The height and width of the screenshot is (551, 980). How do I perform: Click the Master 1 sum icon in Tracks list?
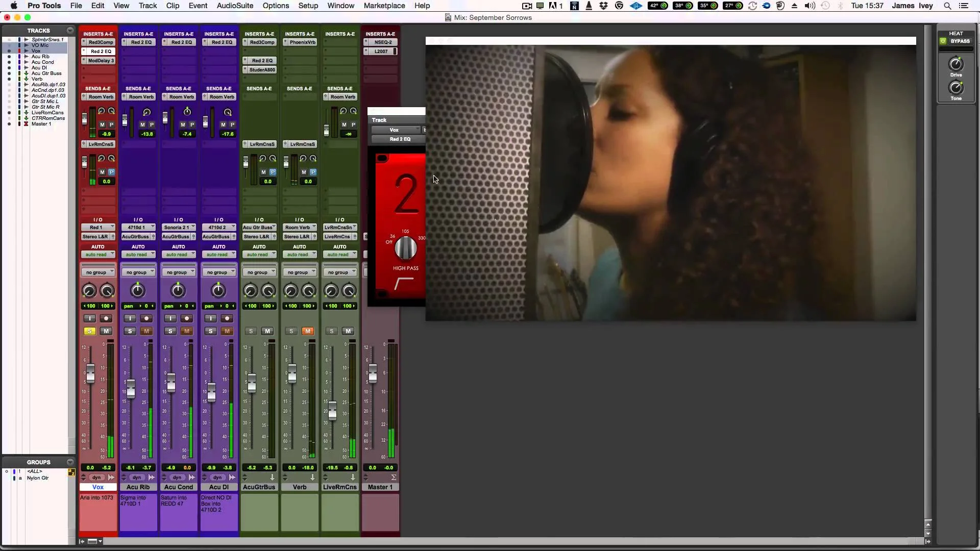(x=27, y=124)
